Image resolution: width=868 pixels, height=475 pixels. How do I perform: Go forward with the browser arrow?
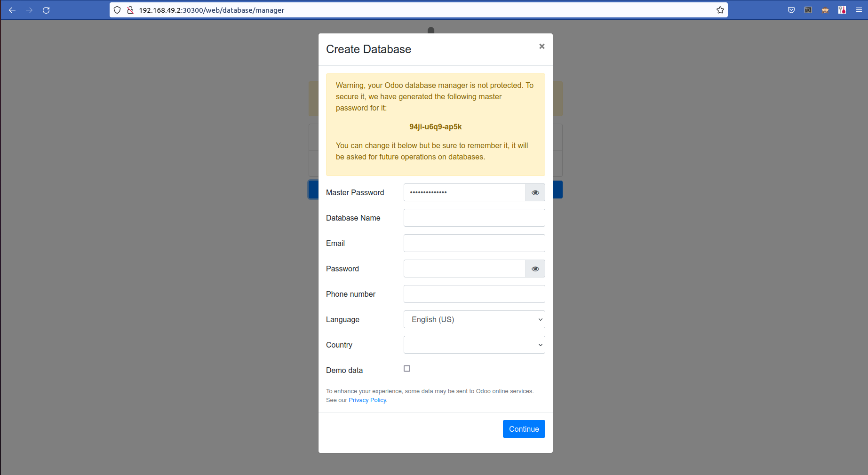pyautogui.click(x=29, y=10)
